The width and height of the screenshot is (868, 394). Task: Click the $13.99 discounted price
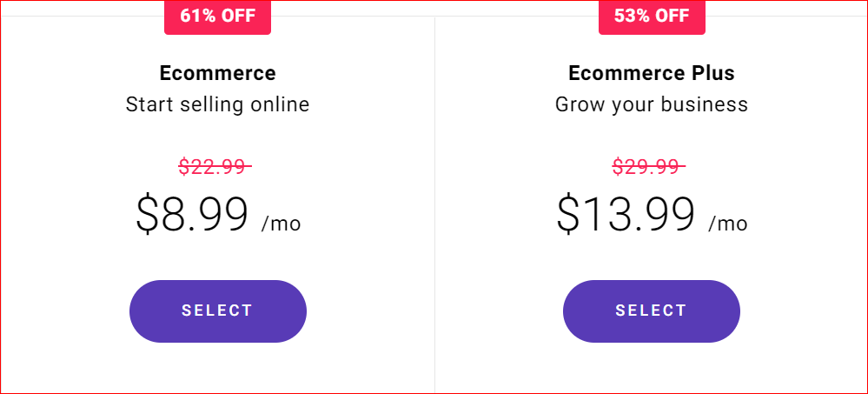pos(626,215)
